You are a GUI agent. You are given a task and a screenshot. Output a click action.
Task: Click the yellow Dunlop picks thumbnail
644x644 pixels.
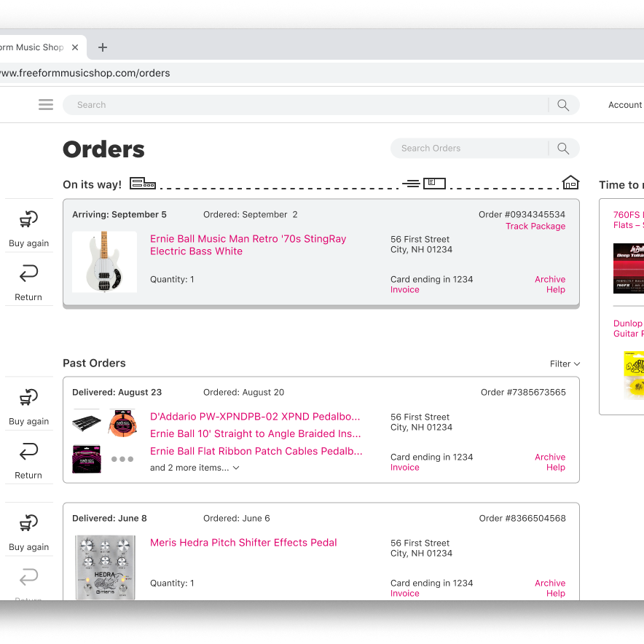[x=634, y=375]
